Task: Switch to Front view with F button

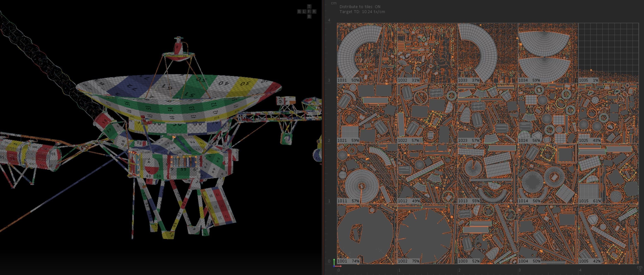Action: 309,12
